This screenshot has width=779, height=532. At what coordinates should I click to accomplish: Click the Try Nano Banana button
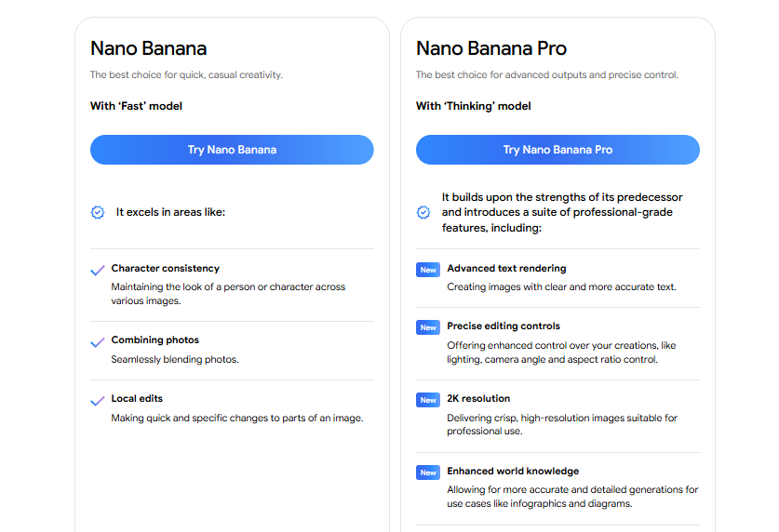tap(232, 150)
